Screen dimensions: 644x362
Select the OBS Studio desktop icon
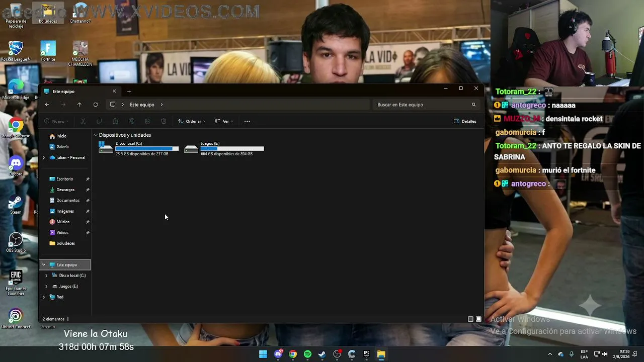pyautogui.click(x=16, y=242)
